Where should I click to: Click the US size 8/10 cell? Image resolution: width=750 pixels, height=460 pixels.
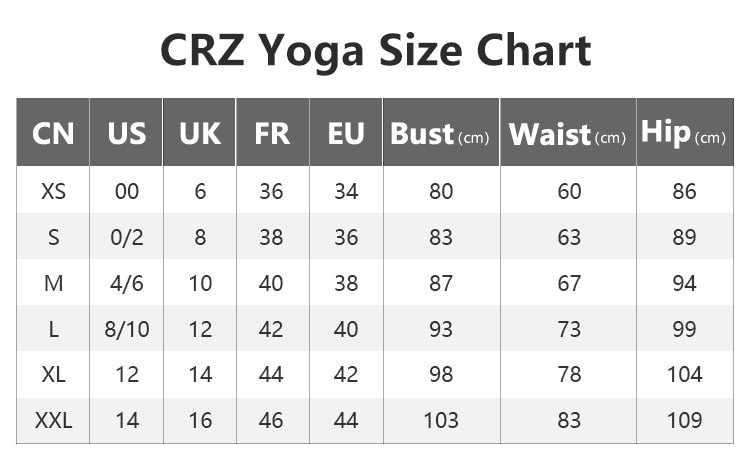[x=127, y=329]
